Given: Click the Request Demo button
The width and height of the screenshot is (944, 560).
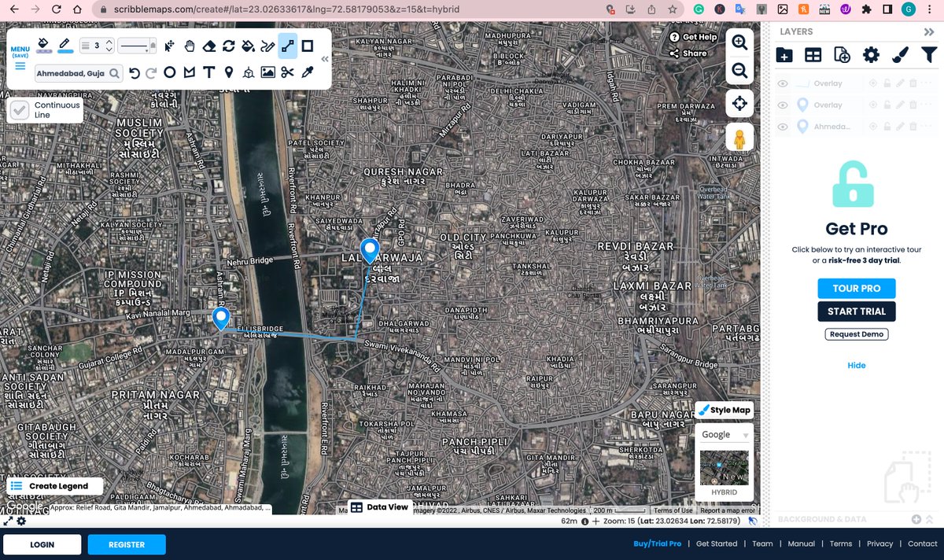Looking at the screenshot, I should (857, 334).
